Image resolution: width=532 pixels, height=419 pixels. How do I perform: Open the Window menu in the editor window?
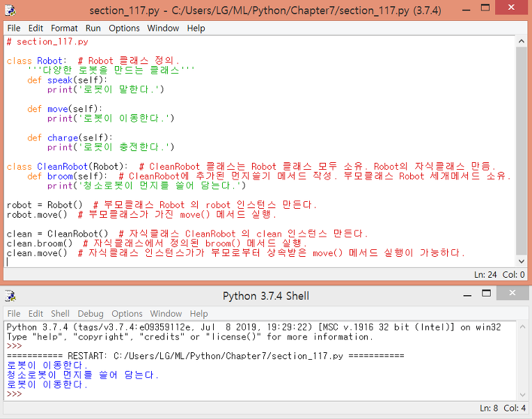click(x=163, y=28)
